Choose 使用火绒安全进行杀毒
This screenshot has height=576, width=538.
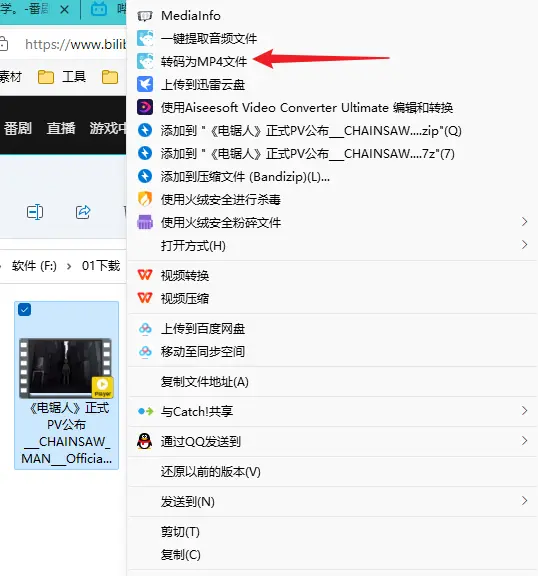pyautogui.click(x=332, y=199)
